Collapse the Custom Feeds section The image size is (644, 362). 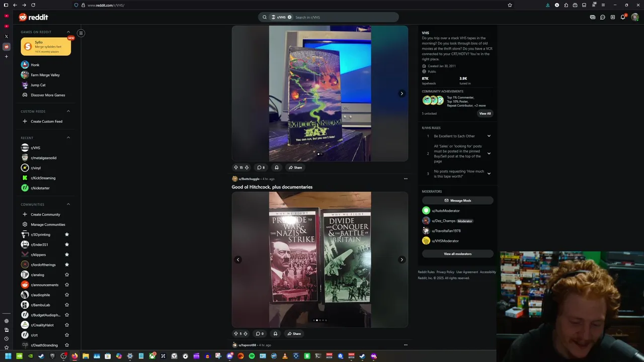pos(68,111)
